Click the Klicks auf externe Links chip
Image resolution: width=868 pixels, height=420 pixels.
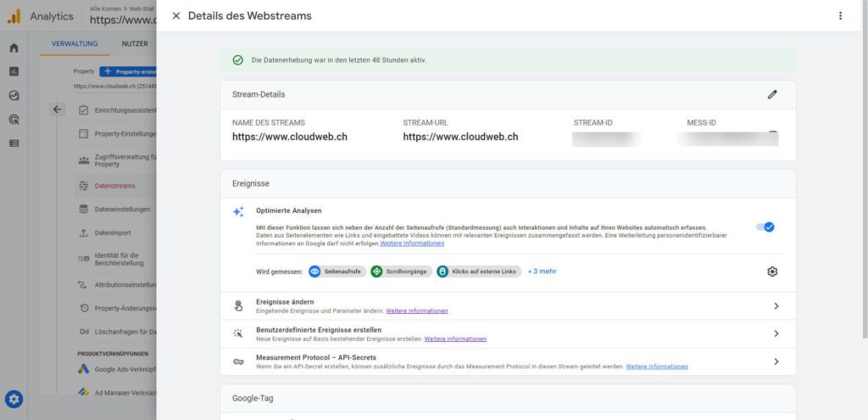(479, 272)
